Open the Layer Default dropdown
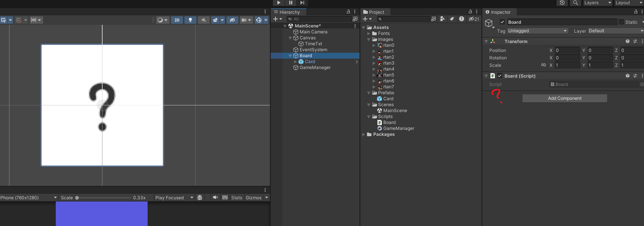Image resolution: width=644 pixels, height=226 pixels. click(x=616, y=31)
